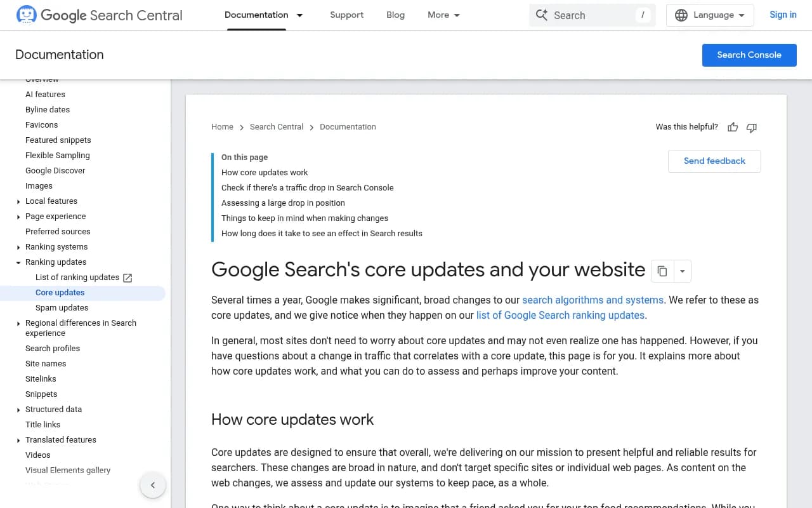Image resolution: width=812 pixels, height=508 pixels.
Task: Open Spam updates in sidebar
Action: 62,308
